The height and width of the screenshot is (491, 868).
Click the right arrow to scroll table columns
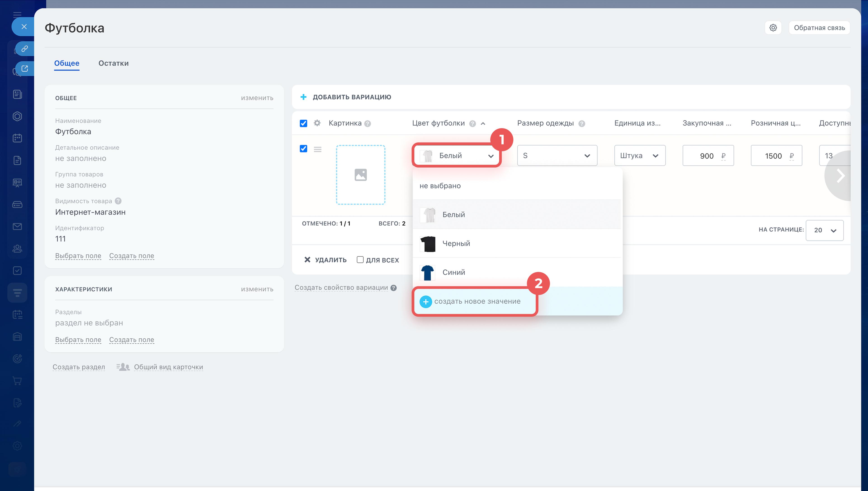tap(841, 176)
